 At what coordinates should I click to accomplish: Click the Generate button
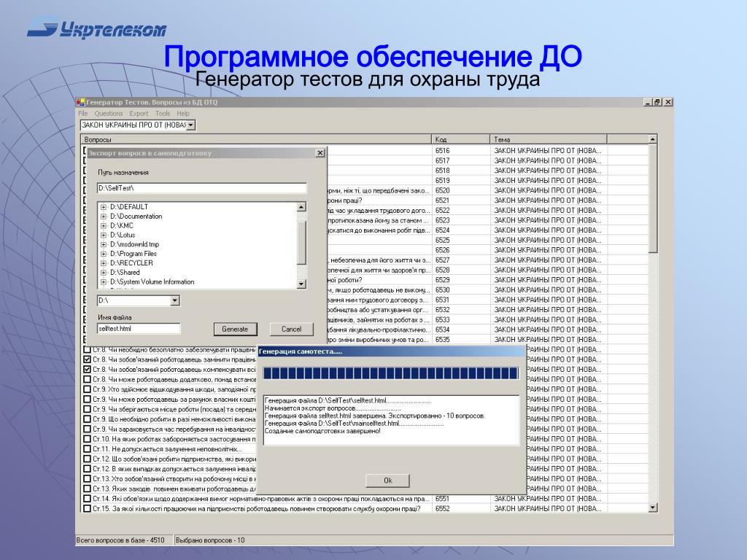point(235,329)
